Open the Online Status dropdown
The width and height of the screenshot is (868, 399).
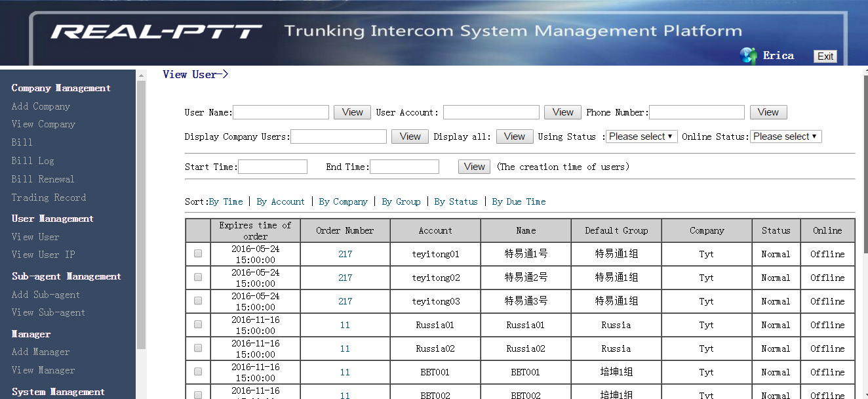point(786,136)
